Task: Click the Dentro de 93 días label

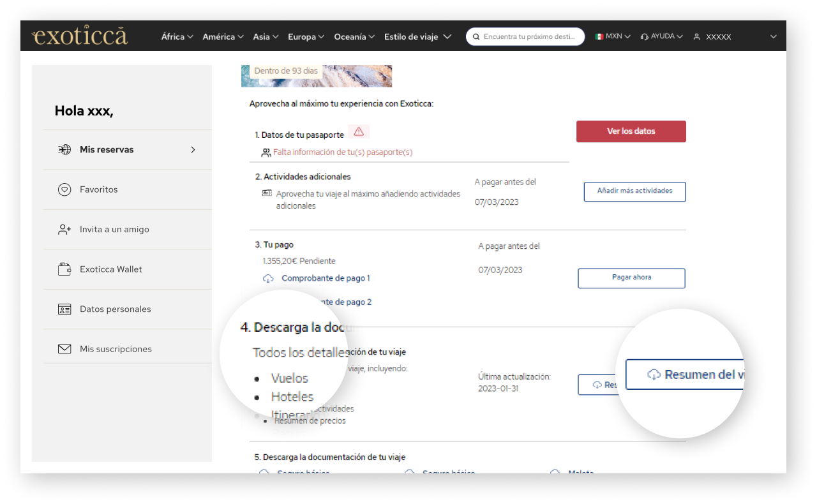Action: pyautogui.click(x=286, y=71)
